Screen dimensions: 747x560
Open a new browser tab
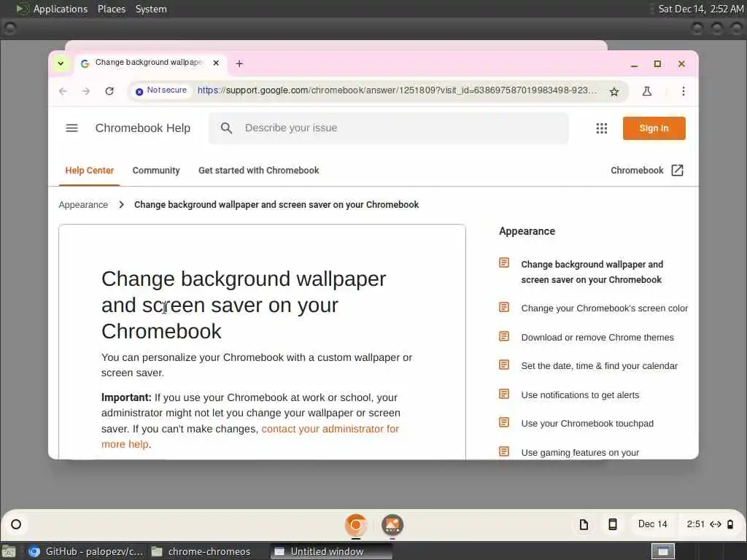[x=239, y=63]
